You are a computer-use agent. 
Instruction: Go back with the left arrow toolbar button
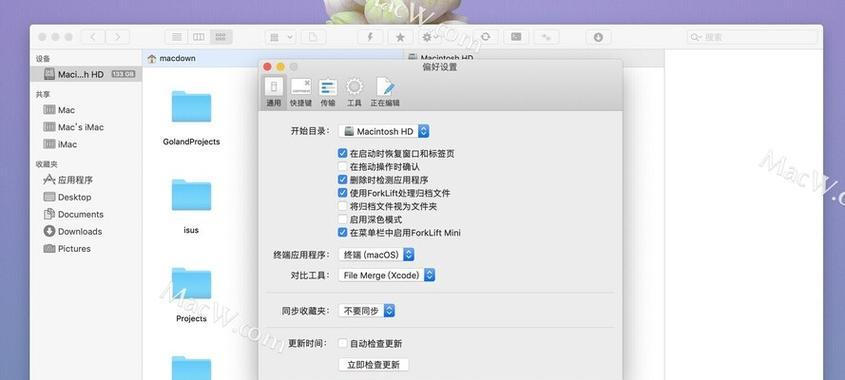tap(93, 37)
